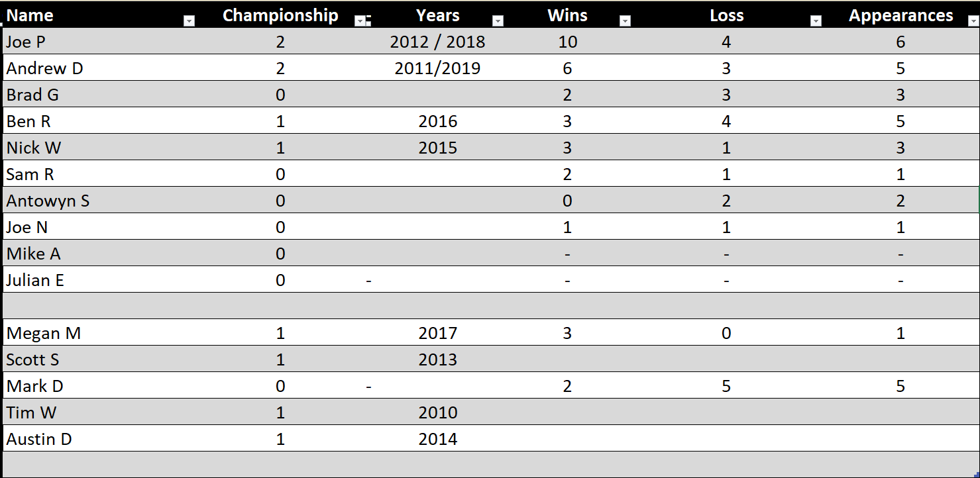
Task: Open the Championship column filter dropdown
Action: coord(360,21)
